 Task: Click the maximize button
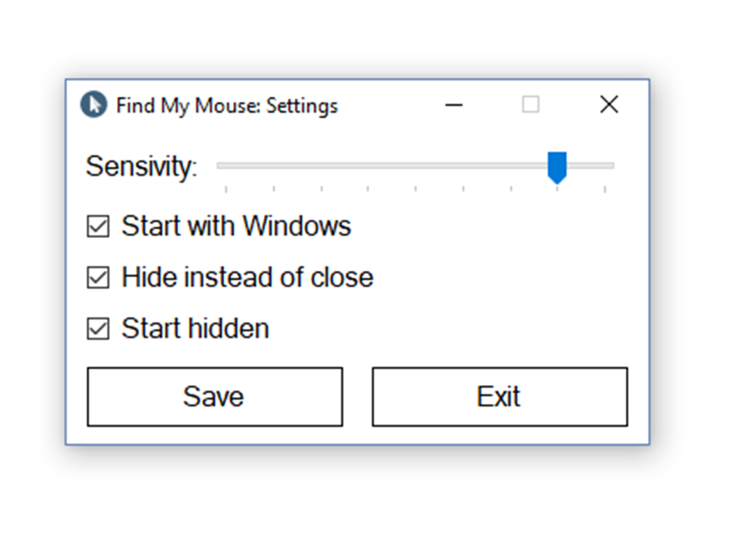point(531,104)
